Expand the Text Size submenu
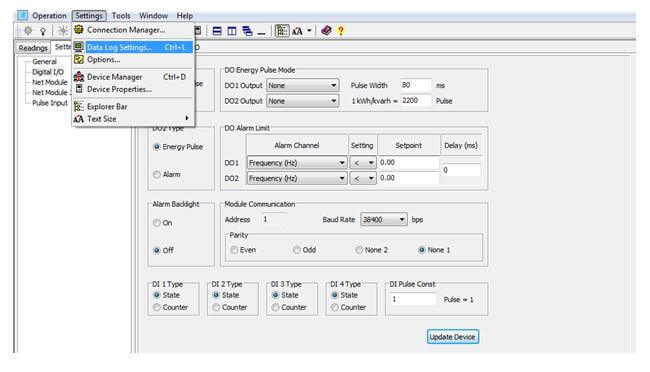650x372 pixels. tap(187, 118)
